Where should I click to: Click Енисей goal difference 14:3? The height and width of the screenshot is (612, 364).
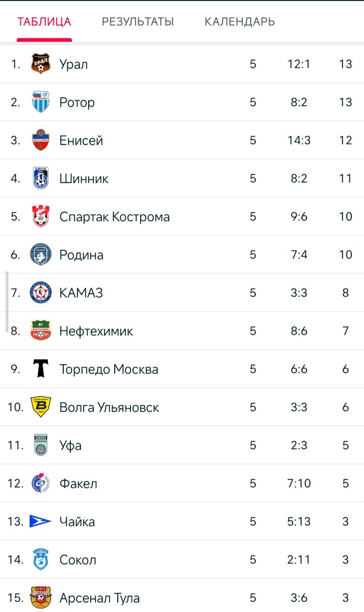[x=299, y=140]
